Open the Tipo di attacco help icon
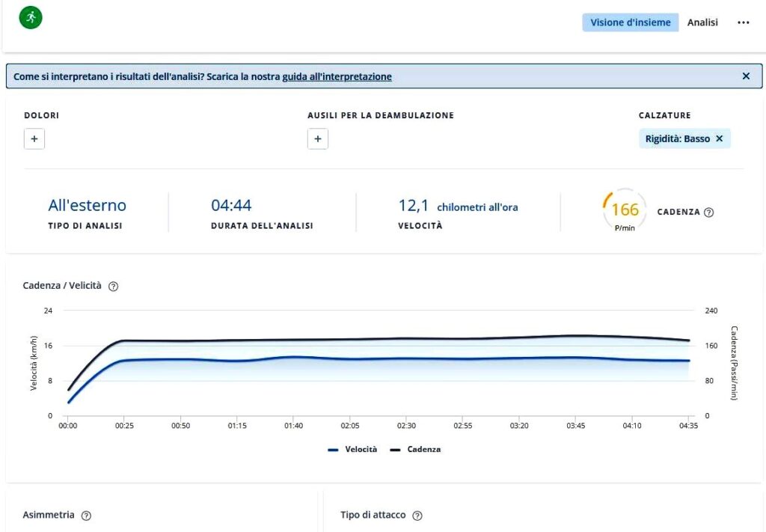The width and height of the screenshot is (766, 532). [x=417, y=516]
